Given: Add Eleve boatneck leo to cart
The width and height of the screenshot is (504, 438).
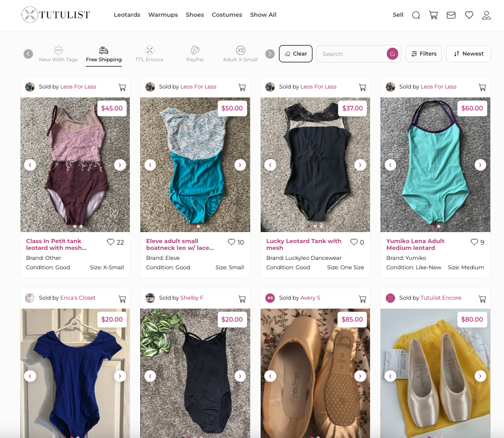Looking at the screenshot, I should [242, 87].
